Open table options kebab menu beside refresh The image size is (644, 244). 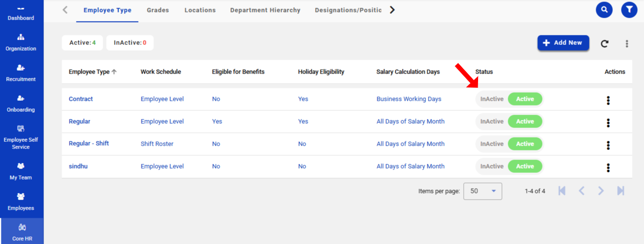627,43
